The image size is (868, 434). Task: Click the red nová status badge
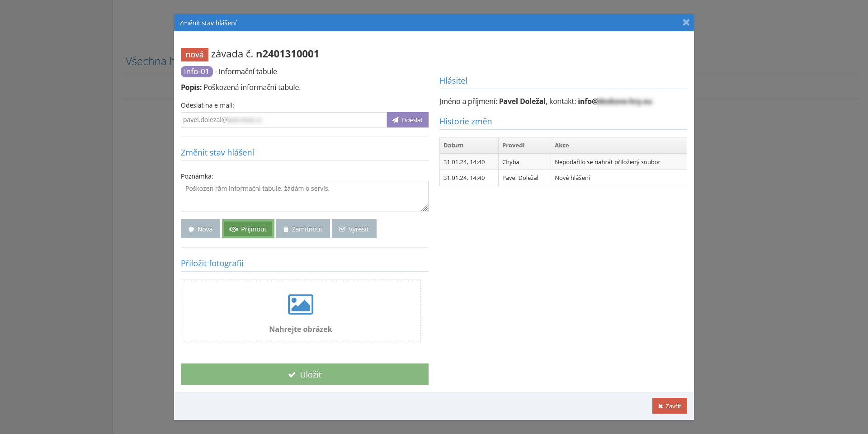point(194,55)
